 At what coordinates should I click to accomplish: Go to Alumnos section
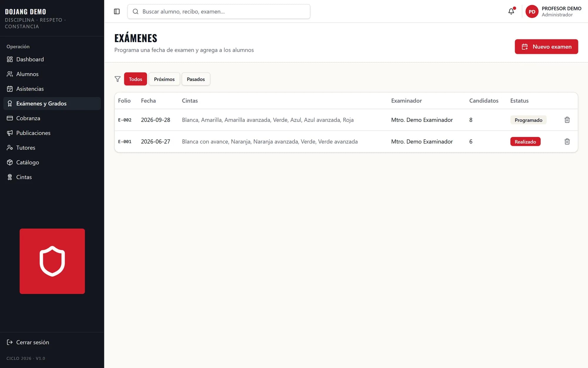(52, 74)
